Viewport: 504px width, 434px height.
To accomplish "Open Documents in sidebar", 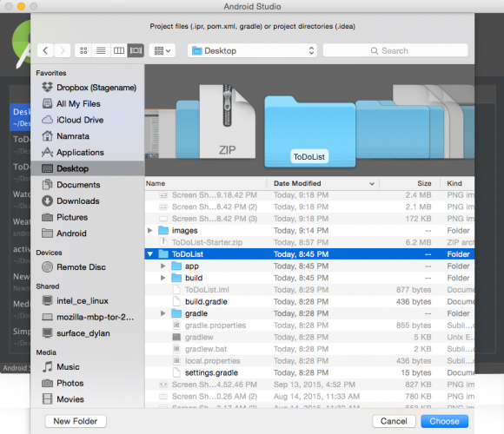I will click(88, 185).
